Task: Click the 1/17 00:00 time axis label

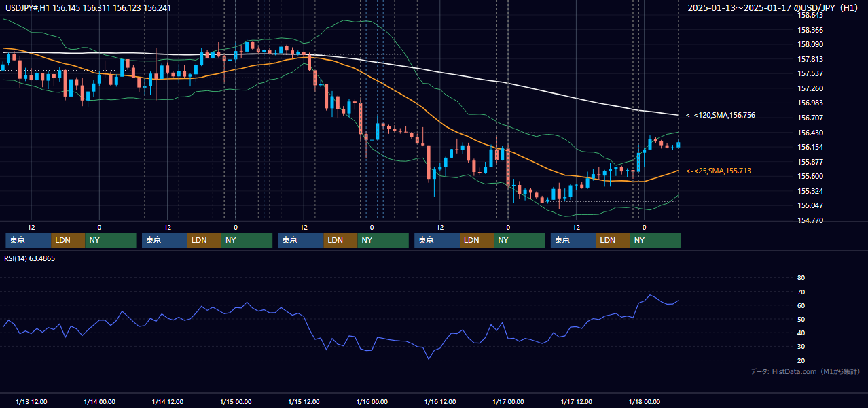Action: click(x=508, y=401)
